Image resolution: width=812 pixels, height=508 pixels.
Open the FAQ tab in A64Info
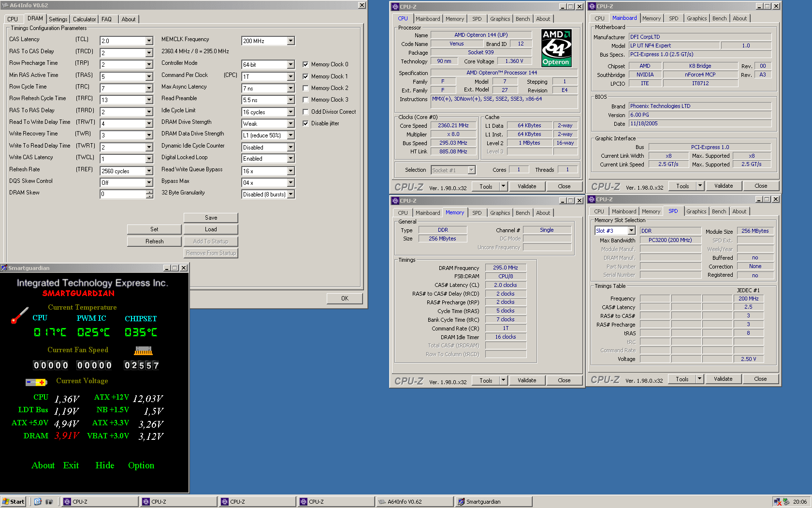pos(106,19)
